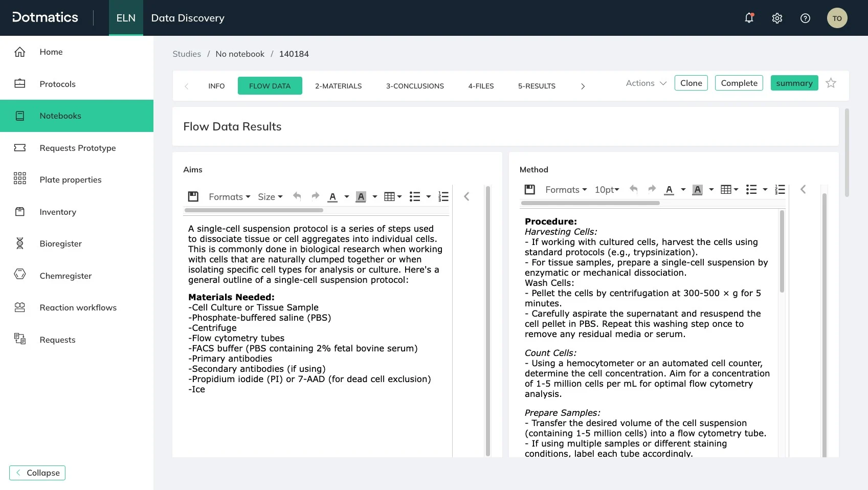This screenshot has height=490, width=868.
Task: Open the Bioregister section
Action: pyautogui.click(x=60, y=243)
